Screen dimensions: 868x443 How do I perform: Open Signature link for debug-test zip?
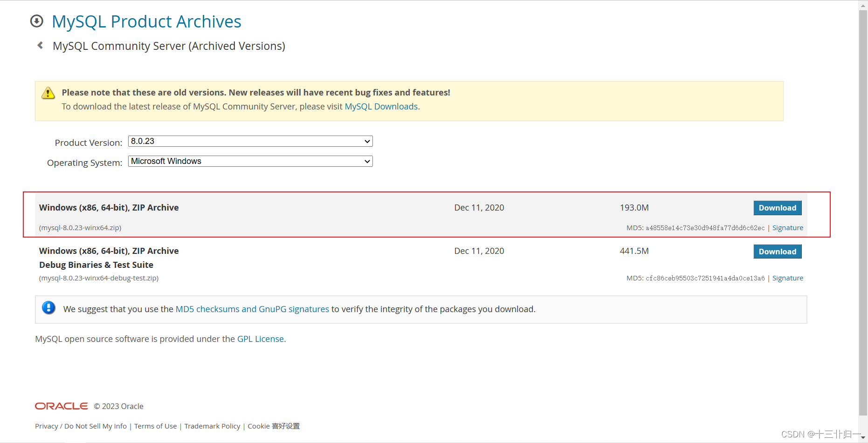[787, 278]
